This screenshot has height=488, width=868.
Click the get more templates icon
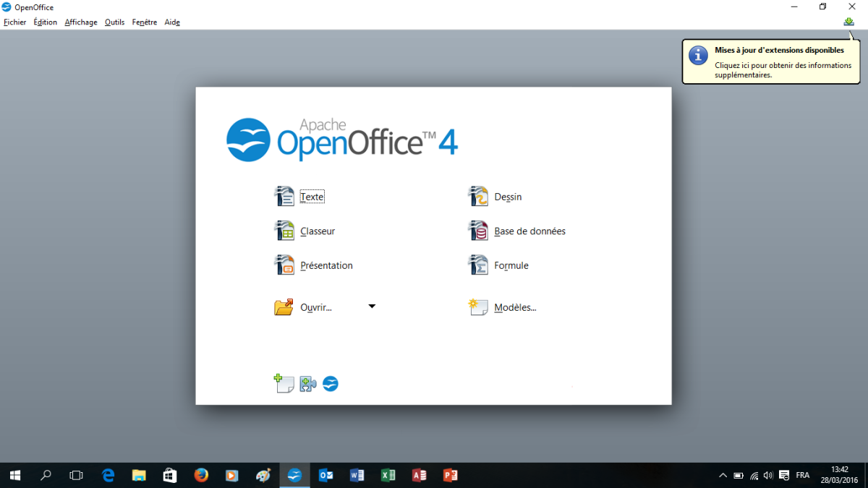click(284, 383)
